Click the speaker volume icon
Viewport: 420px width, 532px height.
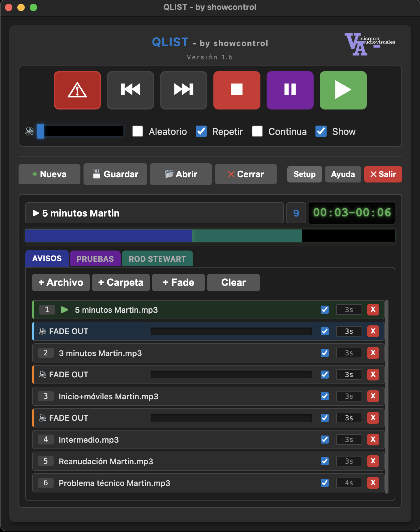pyautogui.click(x=30, y=131)
